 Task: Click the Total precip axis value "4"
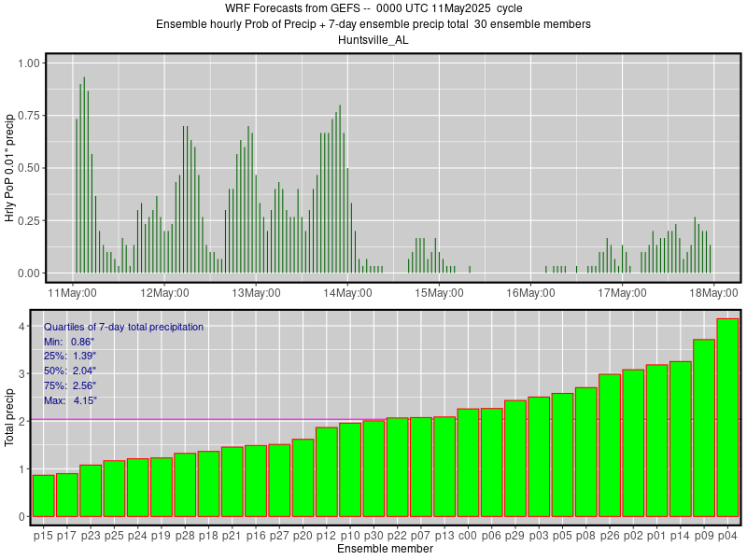(x=21, y=327)
